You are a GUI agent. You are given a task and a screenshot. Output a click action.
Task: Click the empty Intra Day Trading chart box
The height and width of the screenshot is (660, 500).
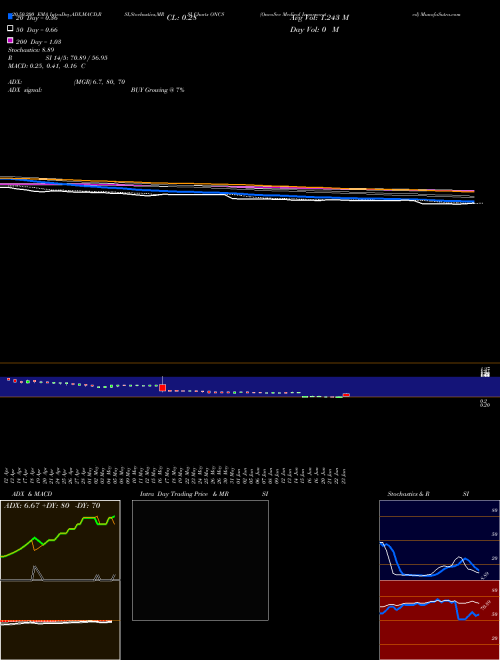pos(200,560)
